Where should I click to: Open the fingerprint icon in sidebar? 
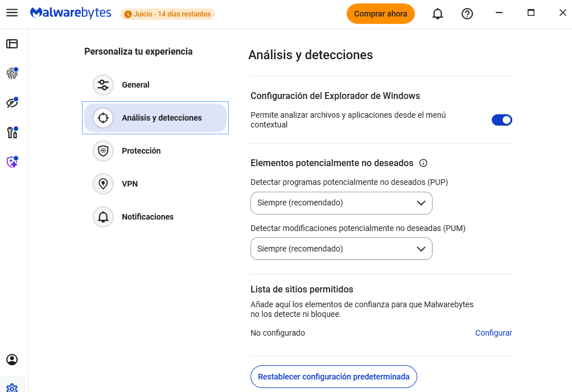tap(12, 73)
